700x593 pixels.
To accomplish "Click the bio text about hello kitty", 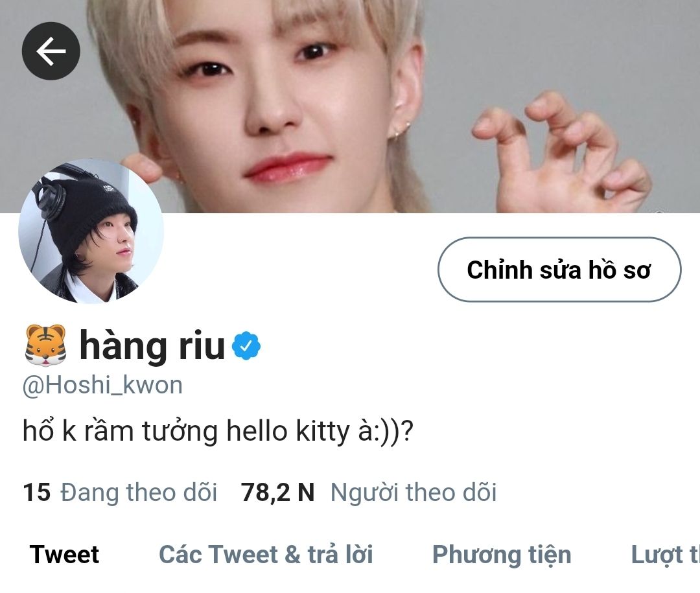I will click(x=218, y=431).
